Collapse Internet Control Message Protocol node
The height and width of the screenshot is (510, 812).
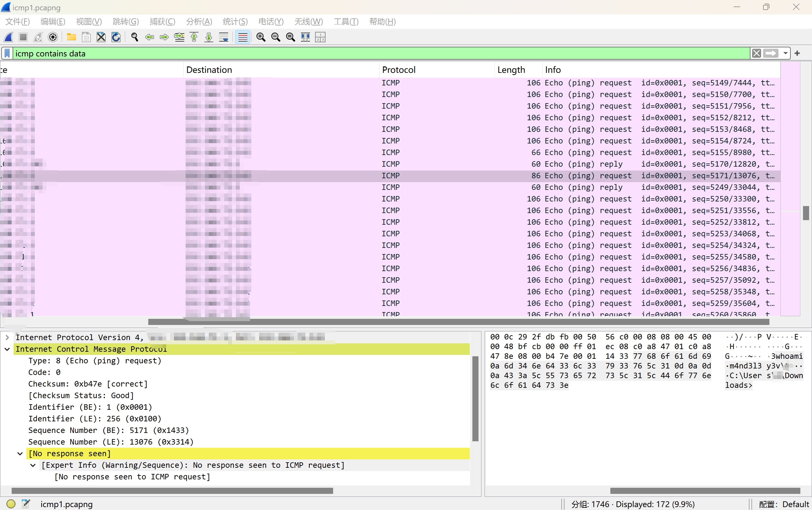click(x=7, y=349)
